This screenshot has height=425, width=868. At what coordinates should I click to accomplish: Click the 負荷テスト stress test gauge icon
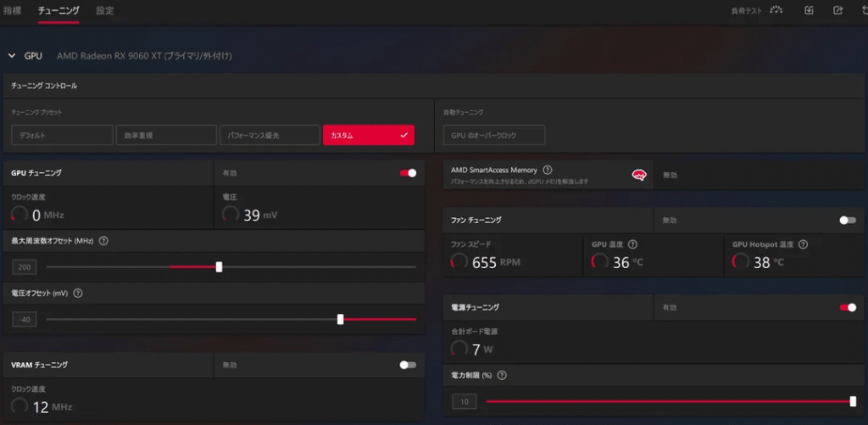tap(776, 10)
